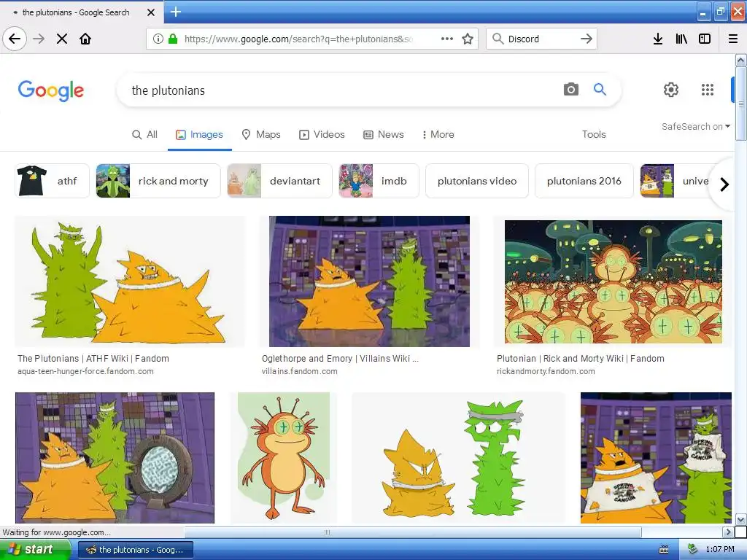Viewport: 747px width, 560px height.
Task: Click the green secure padlock icon
Action: coord(173,39)
